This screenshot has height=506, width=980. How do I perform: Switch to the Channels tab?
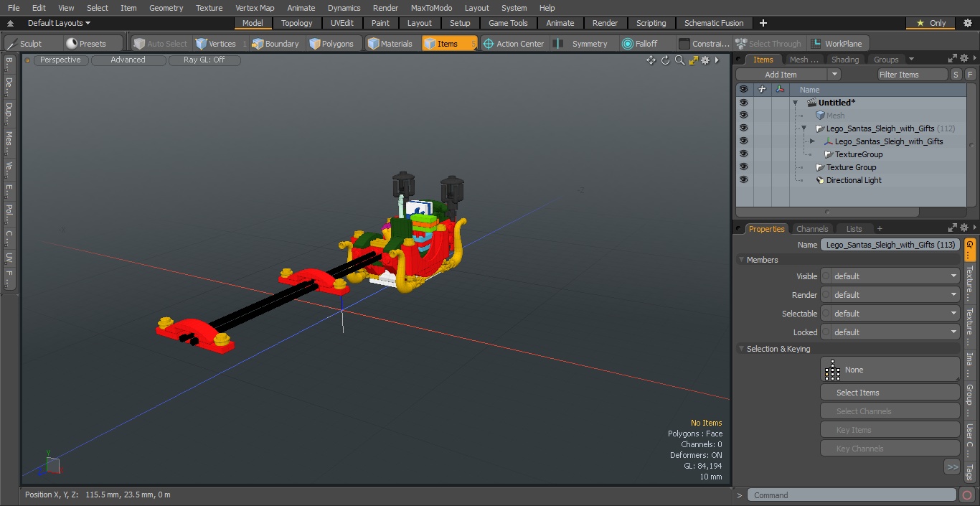(812, 229)
